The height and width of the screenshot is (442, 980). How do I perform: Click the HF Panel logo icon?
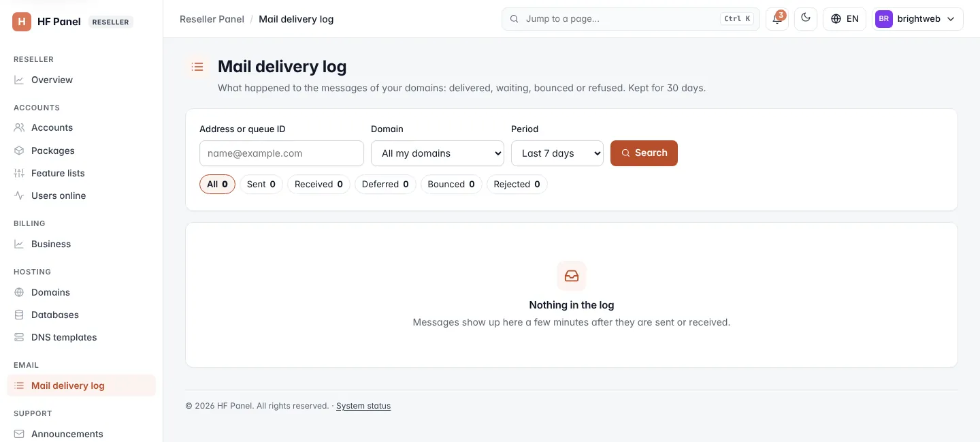[x=22, y=22]
